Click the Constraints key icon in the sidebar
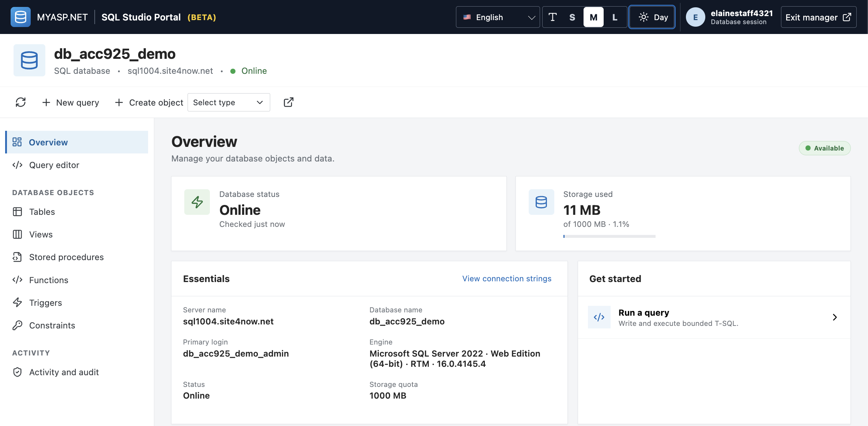The image size is (868, 426). coord(17,326)
